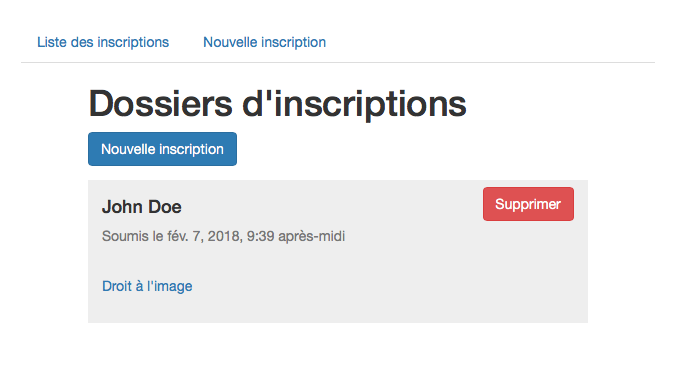
Task: Click the surname Doe
Action: point(162,207)
